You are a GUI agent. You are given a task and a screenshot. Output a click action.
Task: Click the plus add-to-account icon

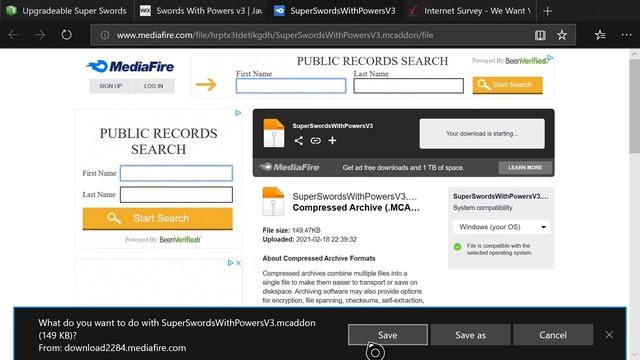tap(332, 140)
